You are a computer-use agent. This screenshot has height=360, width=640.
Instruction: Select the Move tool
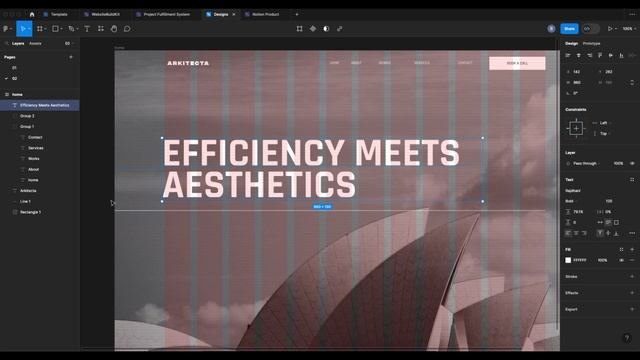(x=23, y=29)
